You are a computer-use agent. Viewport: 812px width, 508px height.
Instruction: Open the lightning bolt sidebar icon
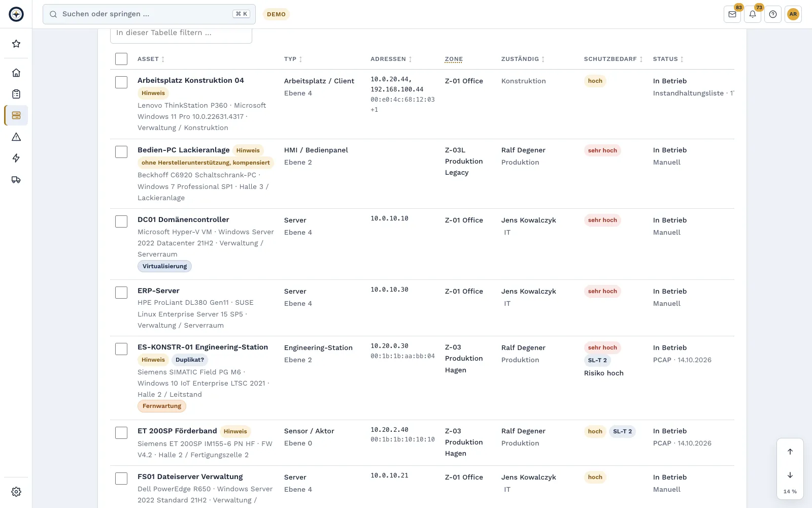(x=16, y=158)
